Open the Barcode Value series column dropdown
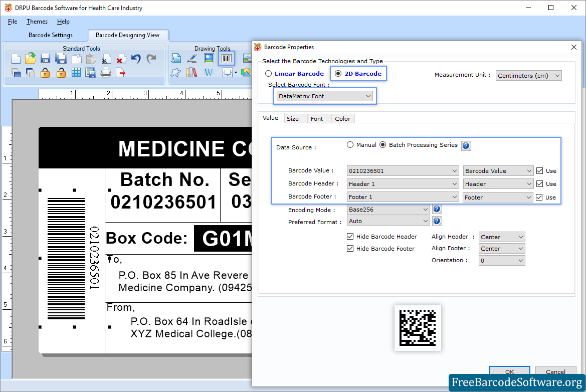 click(x=498, y=171)
